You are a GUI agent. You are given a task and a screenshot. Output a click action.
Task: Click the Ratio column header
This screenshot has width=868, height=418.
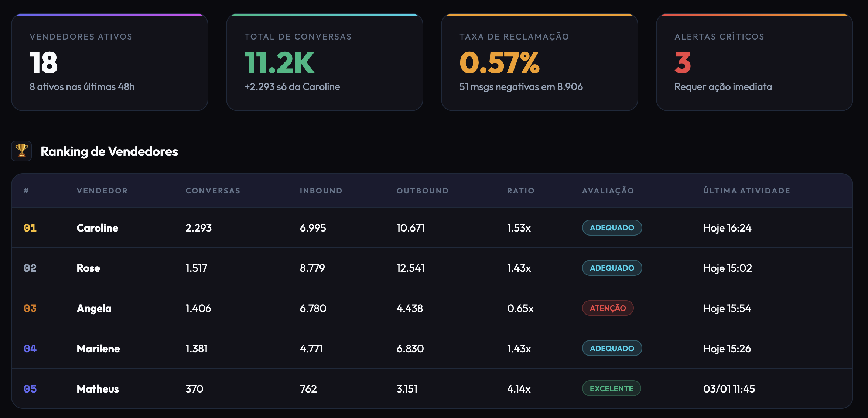(x=520, y=191)
